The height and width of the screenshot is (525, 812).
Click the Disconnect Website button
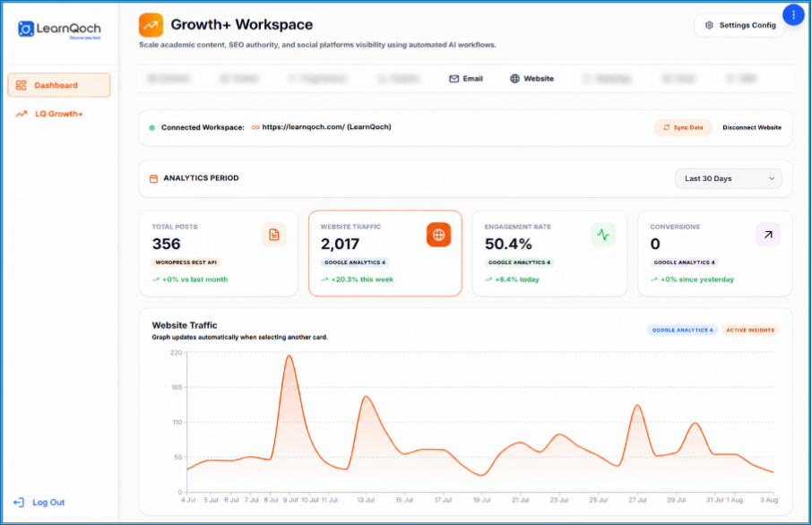click(752, 127)
